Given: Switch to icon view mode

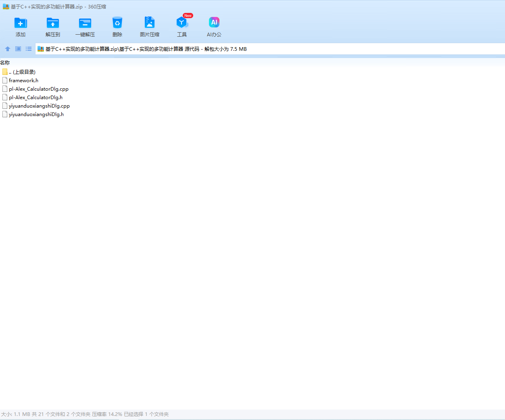Looking at the screenshot, I should tap(18, 49).
